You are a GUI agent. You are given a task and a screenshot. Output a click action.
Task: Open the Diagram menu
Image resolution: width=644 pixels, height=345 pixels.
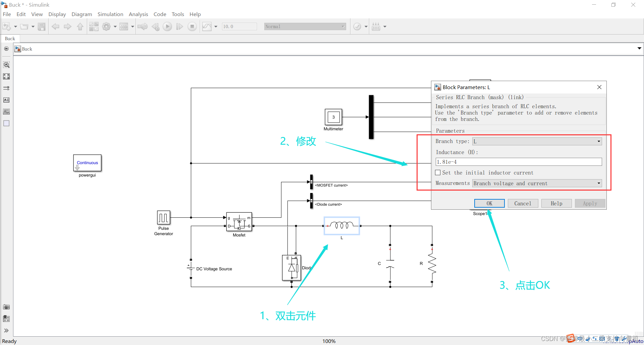tap(82, 14)
